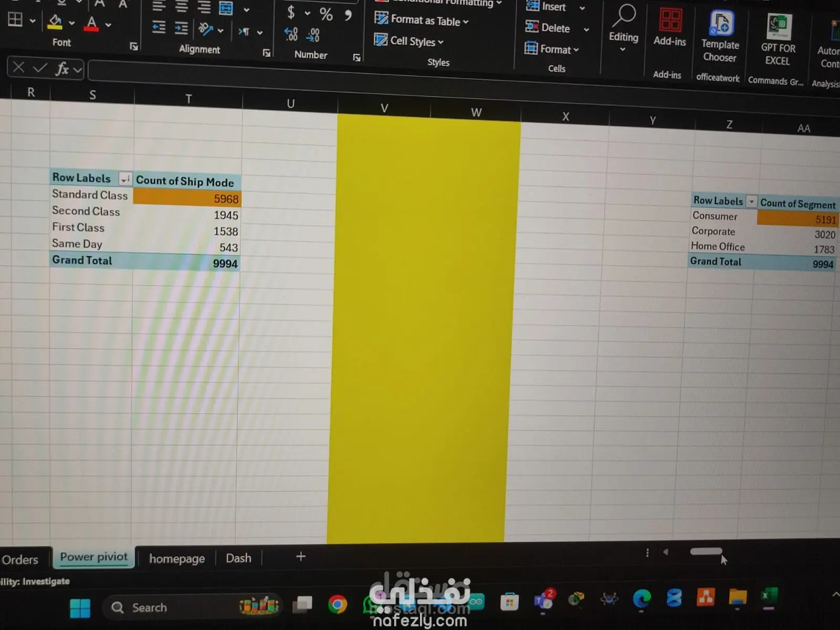
Task: Click Decrease Decimal icon
Action: (313, 35)
